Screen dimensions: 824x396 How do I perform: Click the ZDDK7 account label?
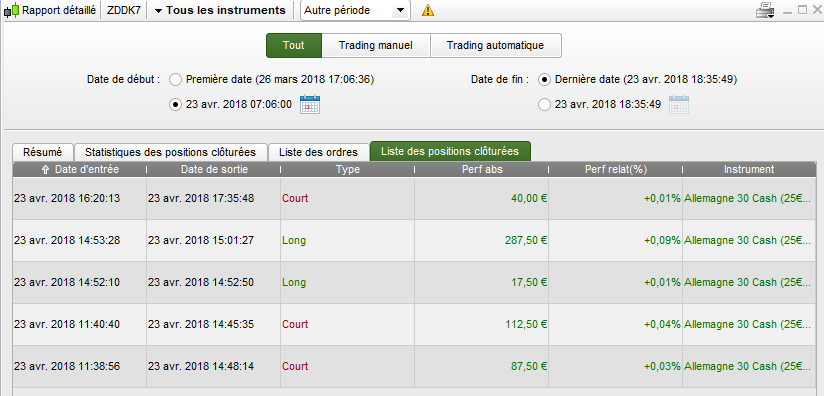[123, 10]
